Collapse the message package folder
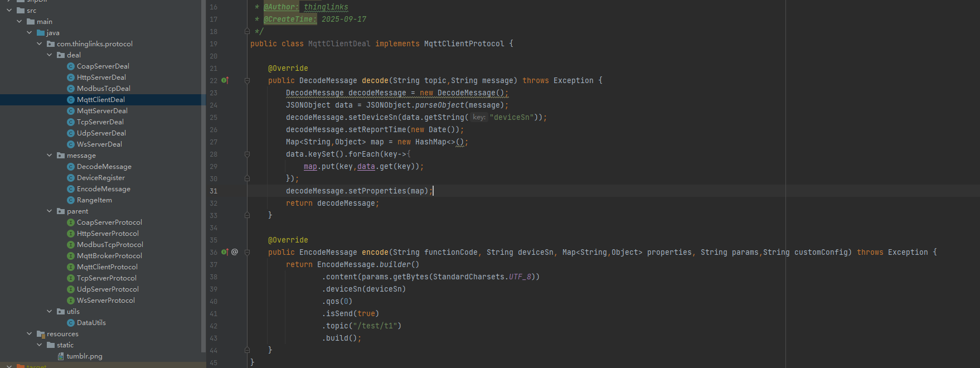Screen dimensions: 980x368 [x=50, y=156]
